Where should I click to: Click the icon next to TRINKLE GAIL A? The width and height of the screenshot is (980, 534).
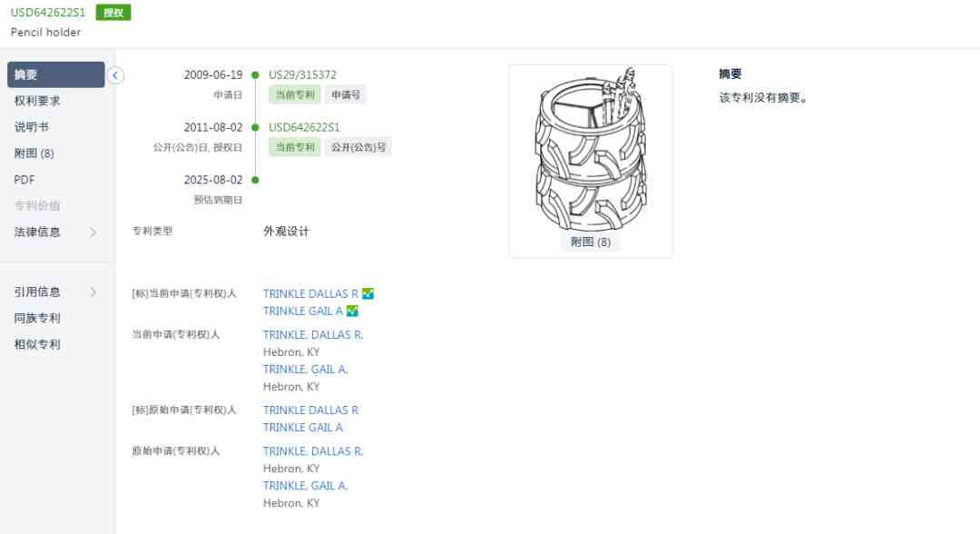tap(352, 311)
